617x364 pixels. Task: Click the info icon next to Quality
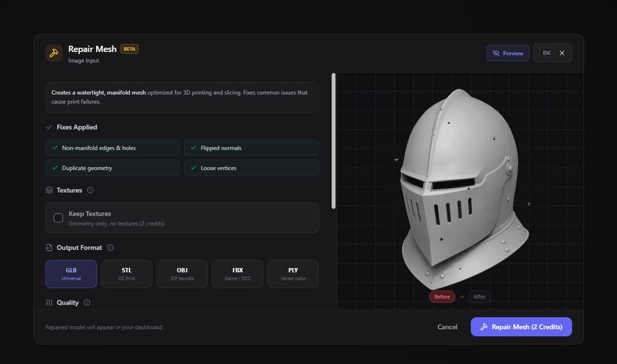87,302
